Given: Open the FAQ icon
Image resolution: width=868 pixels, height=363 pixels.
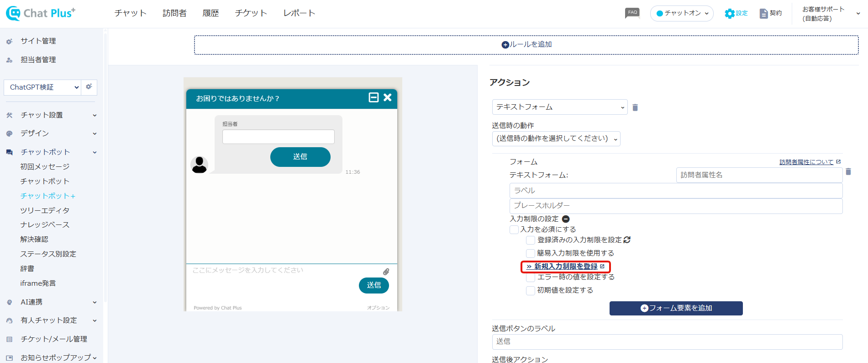Looking at the screenshot, I should (x=632, y=13).
